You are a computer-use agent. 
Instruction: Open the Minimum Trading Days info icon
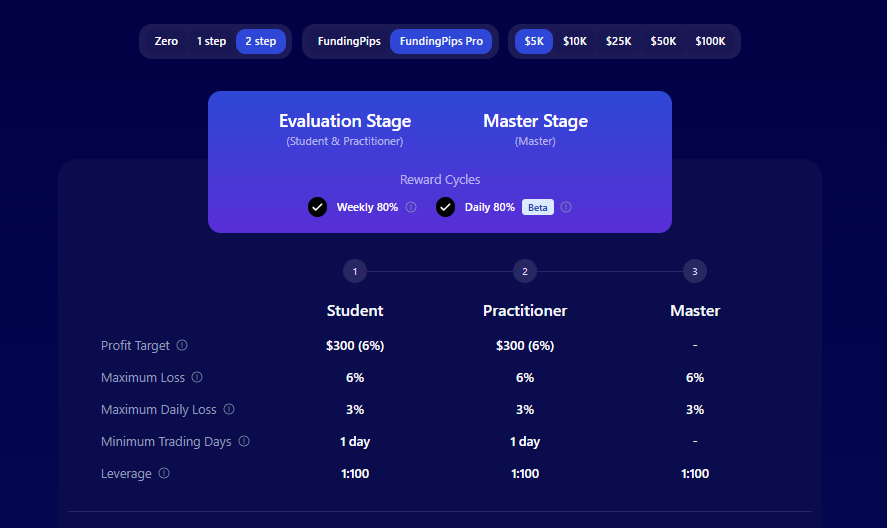click(244, 441)
